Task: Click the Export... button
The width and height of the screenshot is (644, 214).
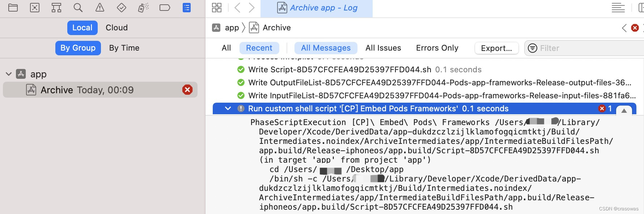Action: tap(496, 48)
